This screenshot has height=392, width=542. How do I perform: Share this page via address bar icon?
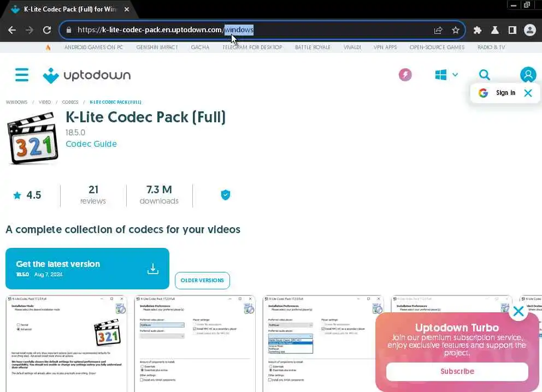438,30
